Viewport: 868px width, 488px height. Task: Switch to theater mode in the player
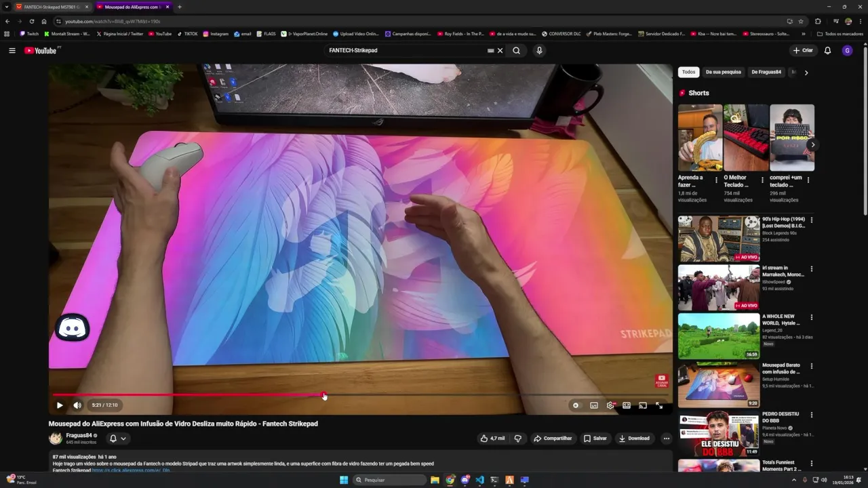[627, 405]
